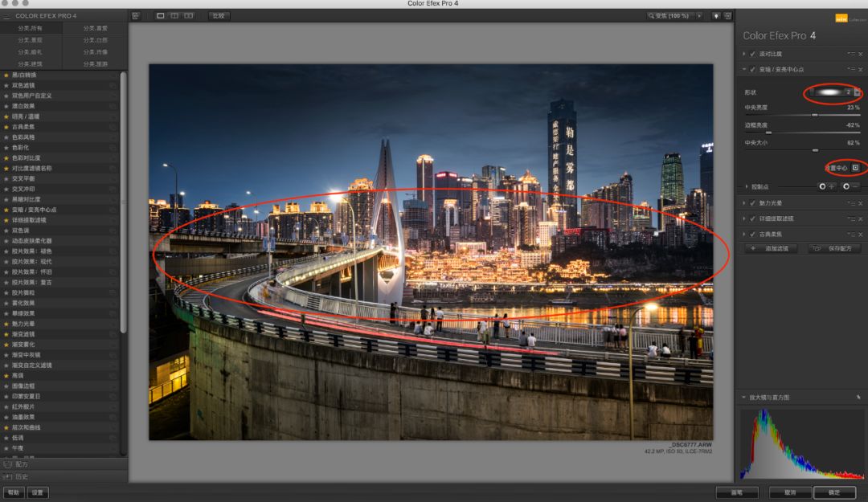Expand the 古典柔焦 filter settings
The image size is (868, 502).
[744, 235]
